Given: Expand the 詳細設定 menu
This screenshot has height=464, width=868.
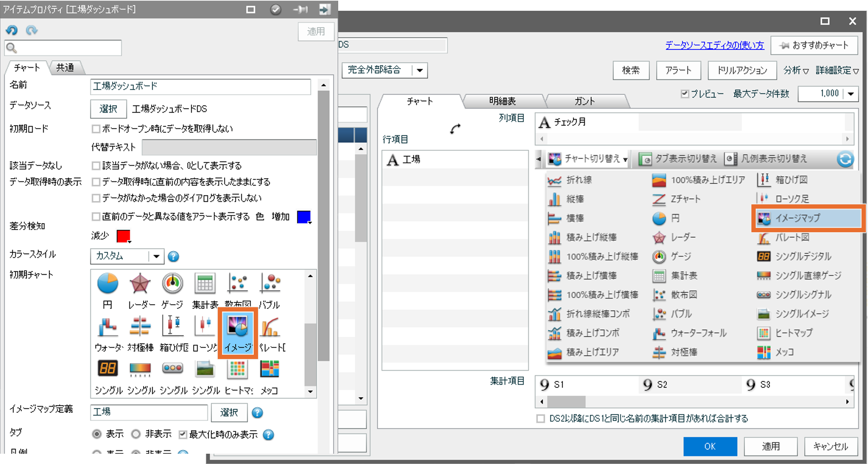Looking at the screenshot, I should (837, 70).
